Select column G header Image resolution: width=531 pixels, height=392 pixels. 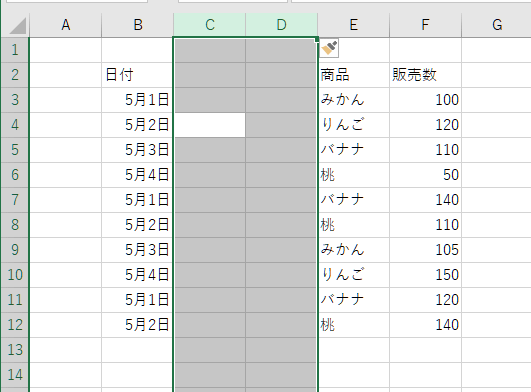point(496,25)
